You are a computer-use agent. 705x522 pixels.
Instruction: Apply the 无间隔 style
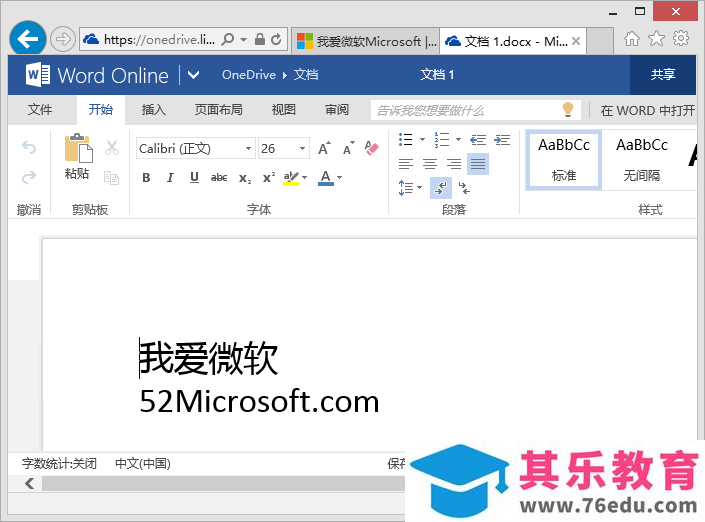click(x=642, y=160)
